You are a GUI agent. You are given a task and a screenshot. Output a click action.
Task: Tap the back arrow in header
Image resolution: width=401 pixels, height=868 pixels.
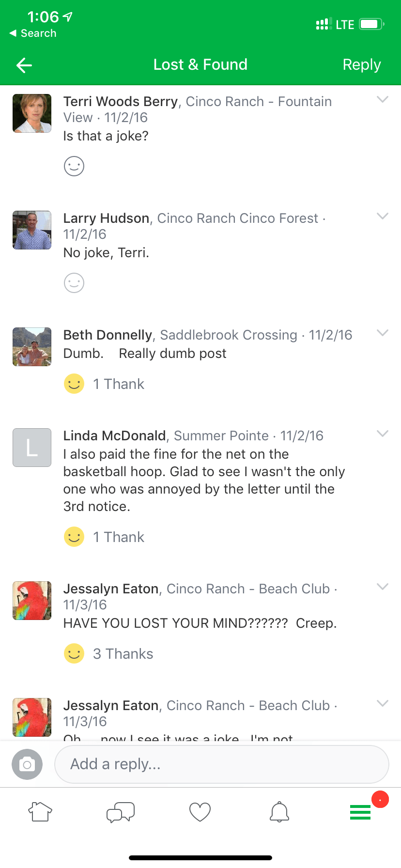[x=24, y=65]
